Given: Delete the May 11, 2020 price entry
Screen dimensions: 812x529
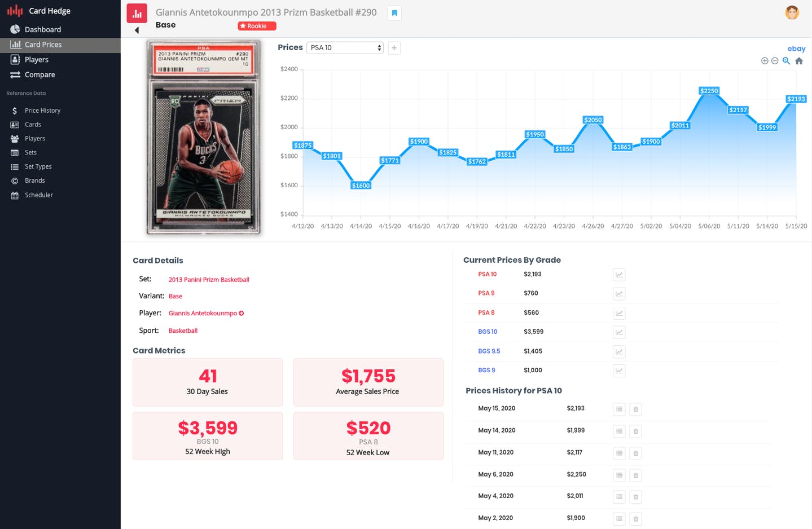Looking at the screenshot, I should [x=635, y=453].
